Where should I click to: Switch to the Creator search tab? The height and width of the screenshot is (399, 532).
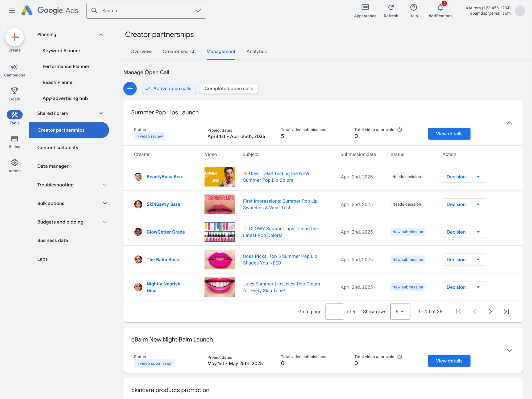[x=179, y=52]
